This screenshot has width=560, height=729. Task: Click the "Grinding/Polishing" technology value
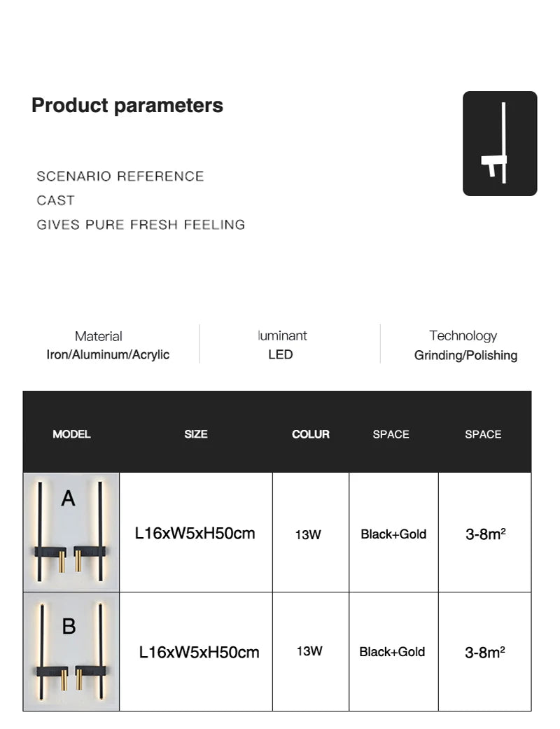point(465,355)
